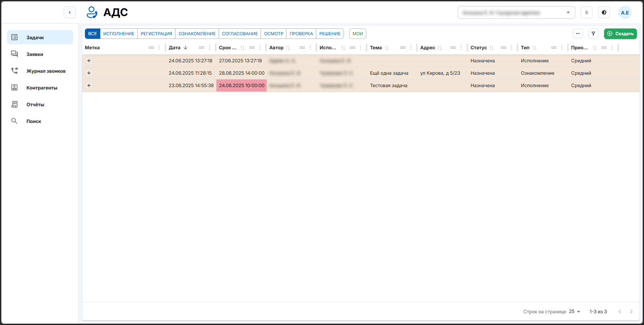
Task: Open the rows per page dropdown
Action: coord(575,312)
